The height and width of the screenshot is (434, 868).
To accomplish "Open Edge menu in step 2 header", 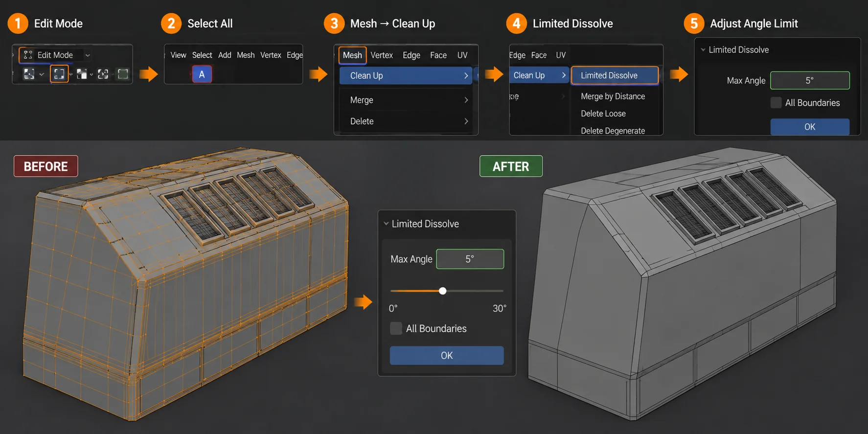I will pyautogui.click(x=295, y=55).
